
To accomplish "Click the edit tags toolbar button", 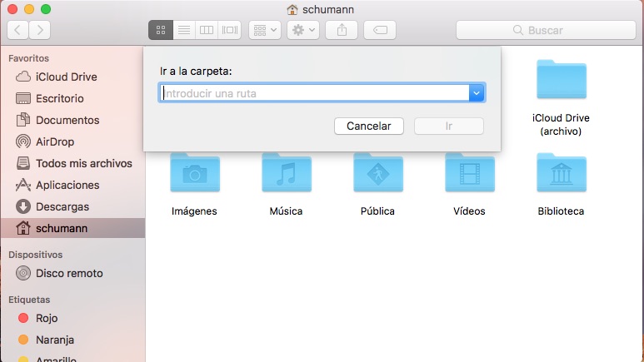I will (380, 30).
